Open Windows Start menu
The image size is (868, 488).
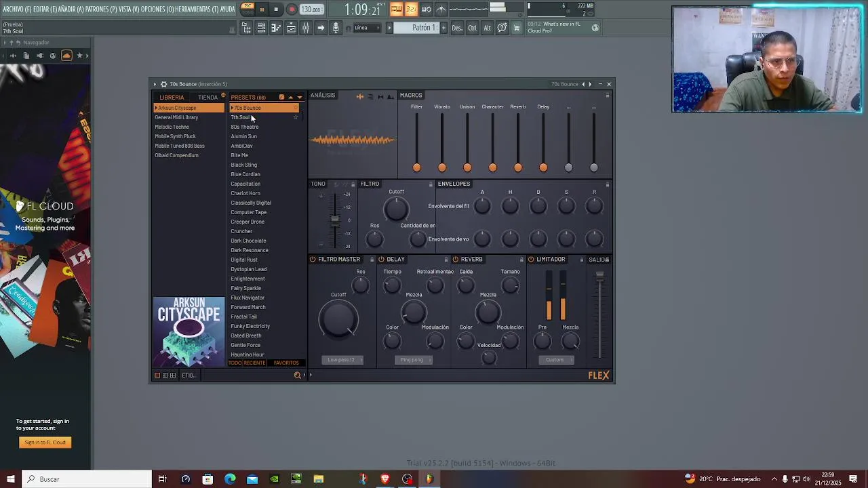tap(10, 479)
